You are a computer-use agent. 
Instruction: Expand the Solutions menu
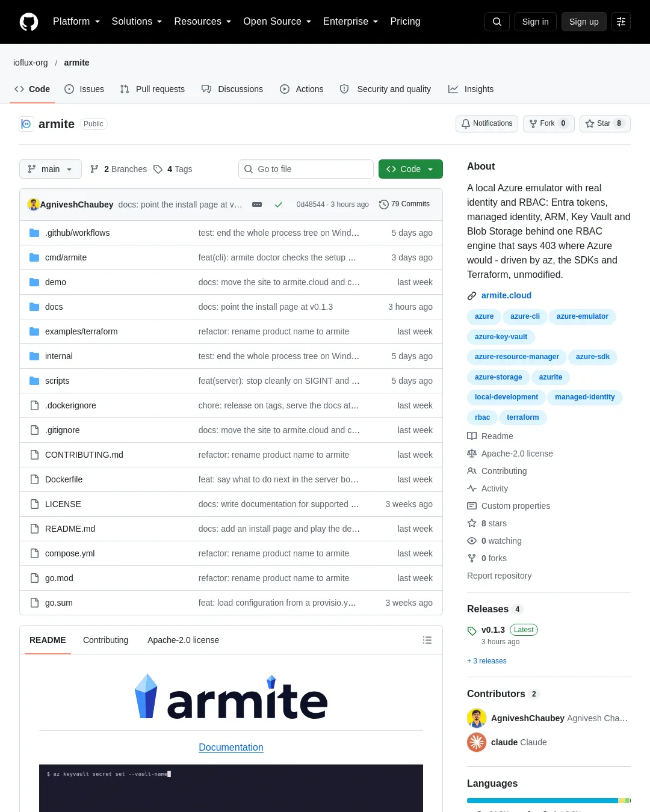click(x=137, y=22)
